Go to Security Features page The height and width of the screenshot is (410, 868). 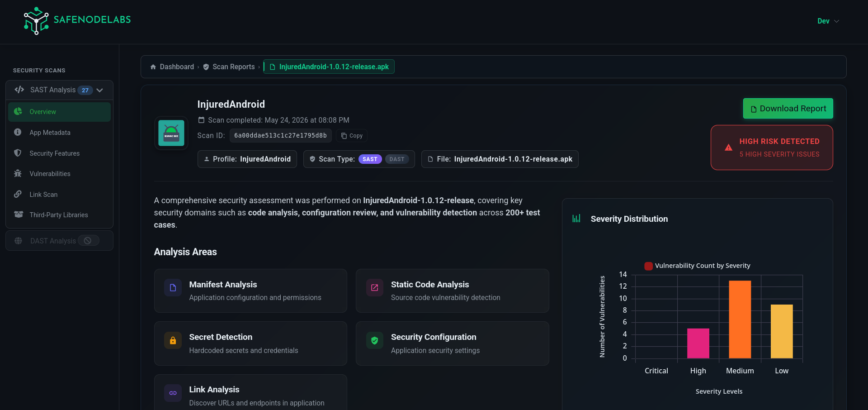(x=59, y=153)
